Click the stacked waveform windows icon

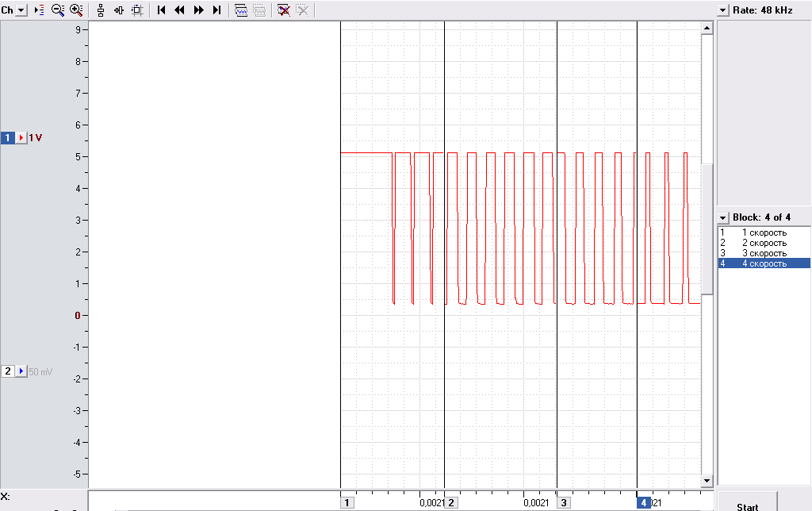click(241, 10)
